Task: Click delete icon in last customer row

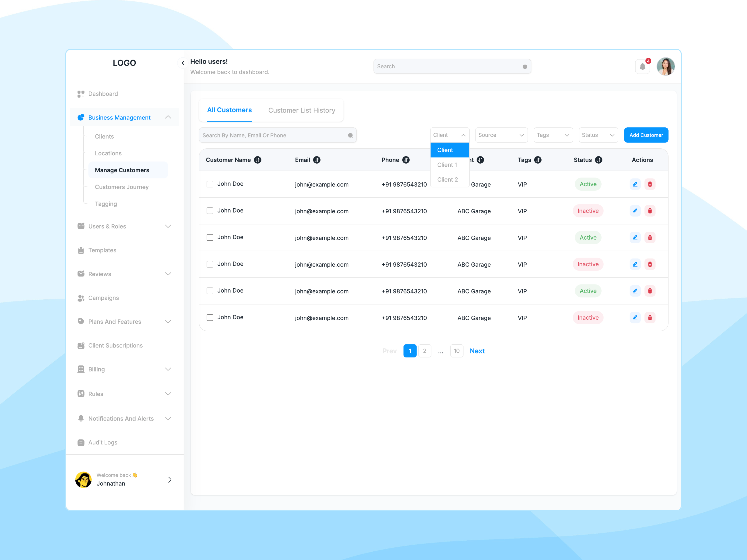Action: (650, 318)
